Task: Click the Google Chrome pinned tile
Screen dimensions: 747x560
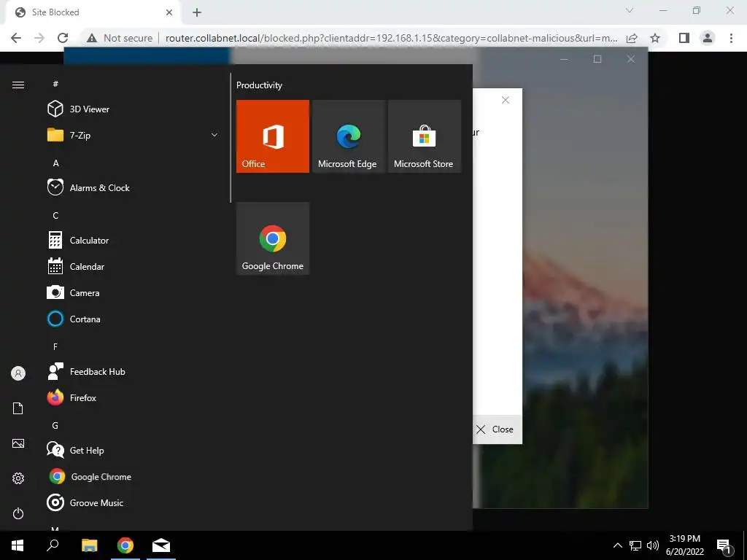Action: tap(273, 238)
